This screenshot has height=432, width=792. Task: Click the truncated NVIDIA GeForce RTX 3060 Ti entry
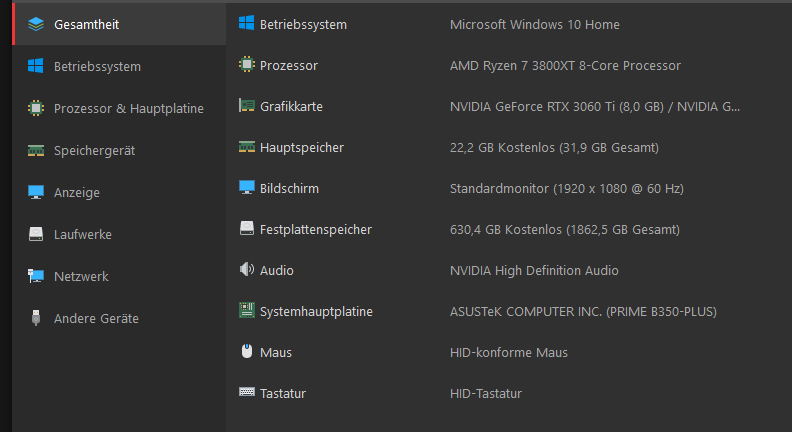[x=595, y=107]
